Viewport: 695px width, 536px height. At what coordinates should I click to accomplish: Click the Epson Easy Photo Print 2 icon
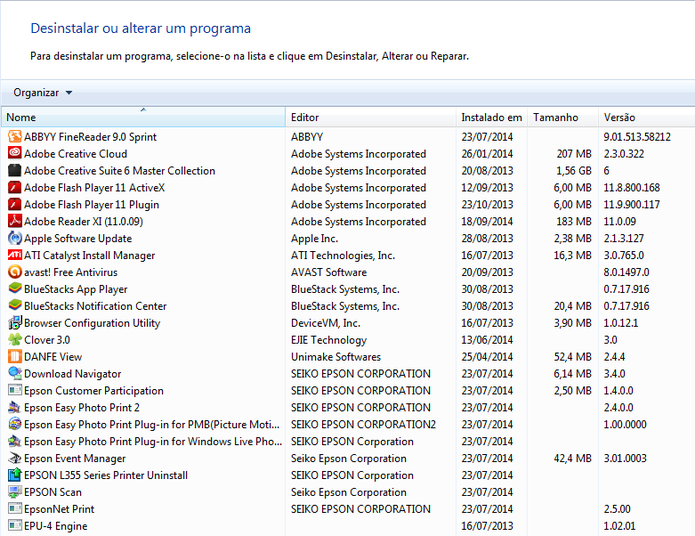(x=15, y=407)
